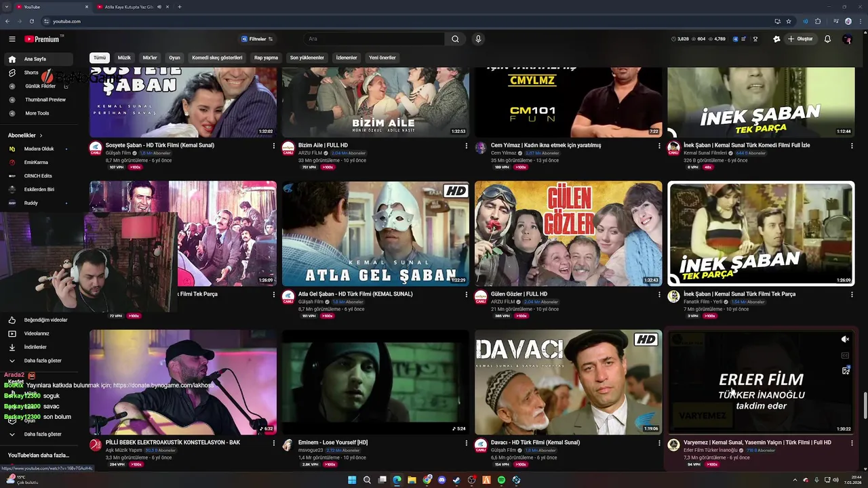
Task: Open options menu for Sosyete Şaban video
Action: [274, 146]
